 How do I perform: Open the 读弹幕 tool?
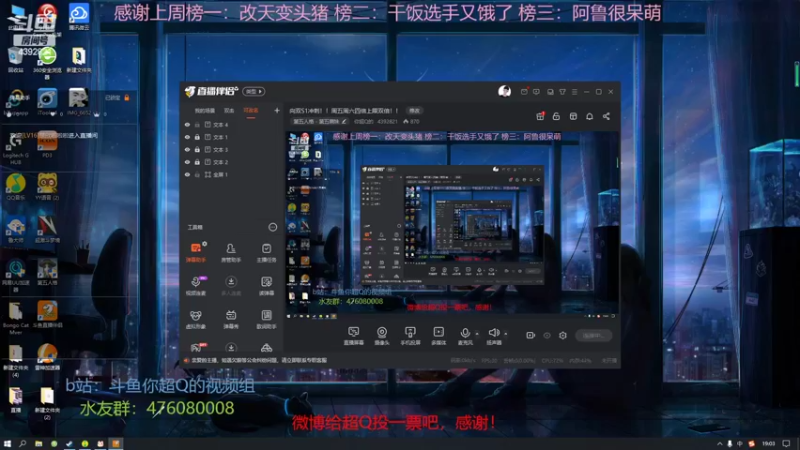click(x=266, y=286)
